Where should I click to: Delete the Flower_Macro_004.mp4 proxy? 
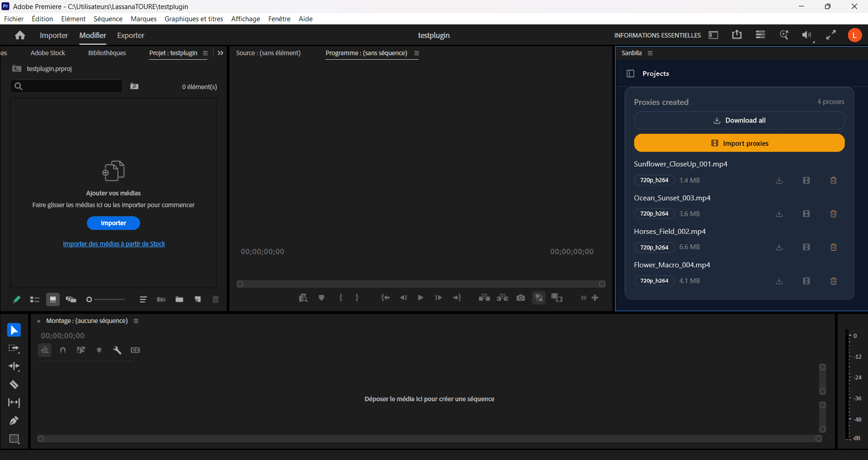[834, 281]
